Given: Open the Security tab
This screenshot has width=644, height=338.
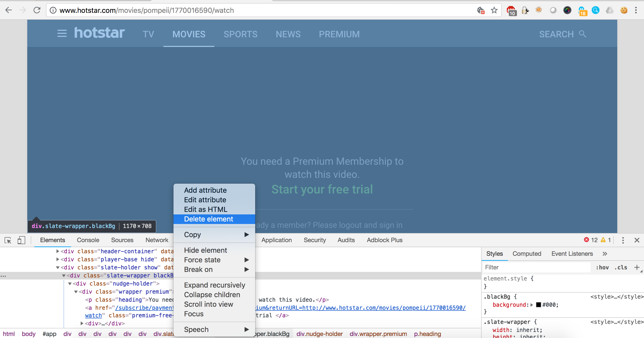Looking at the screenshot, I should click(x=315, y=240).
